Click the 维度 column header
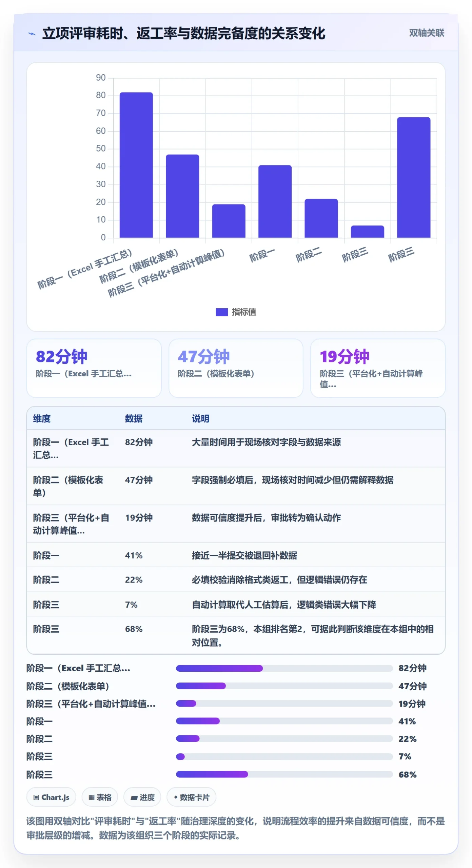 pos(42,418)
